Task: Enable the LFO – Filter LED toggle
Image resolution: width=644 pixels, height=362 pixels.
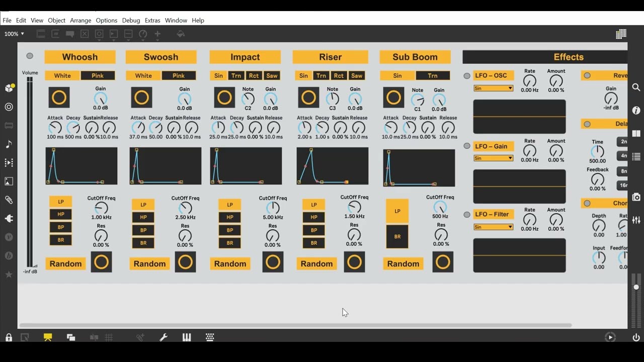Action: 467,215
